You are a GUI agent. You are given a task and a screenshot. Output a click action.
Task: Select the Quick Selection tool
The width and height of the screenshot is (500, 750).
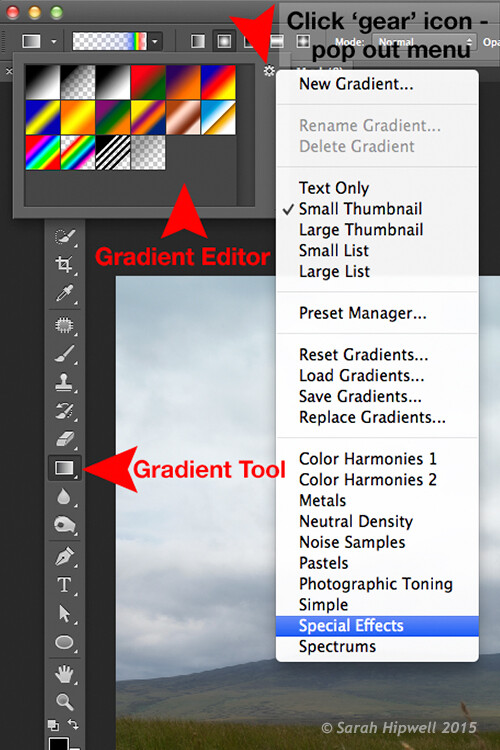point(64,236)
